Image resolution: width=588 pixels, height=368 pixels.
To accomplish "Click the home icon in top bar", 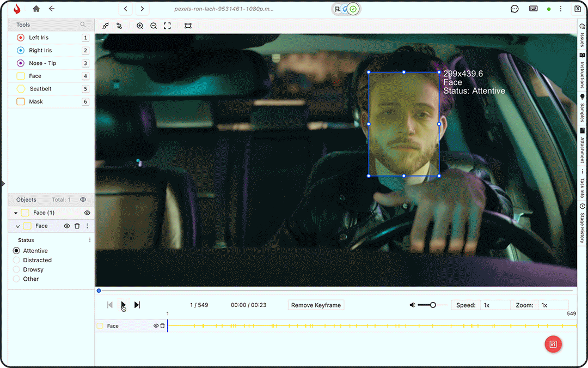I will click(x=36, y=9).
